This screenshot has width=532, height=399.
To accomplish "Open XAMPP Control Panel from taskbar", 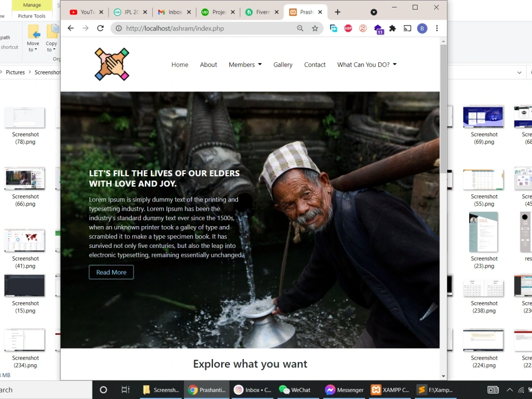I will point(390,390).
